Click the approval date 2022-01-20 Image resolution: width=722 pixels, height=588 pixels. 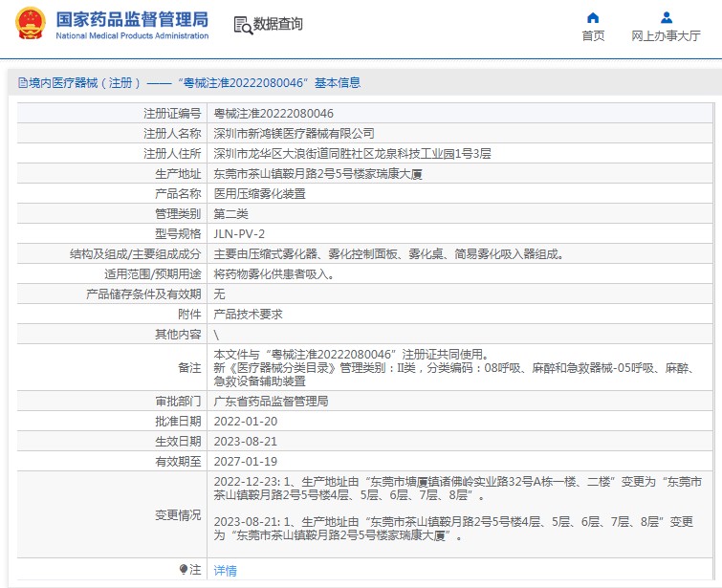[x=245, y=421]
